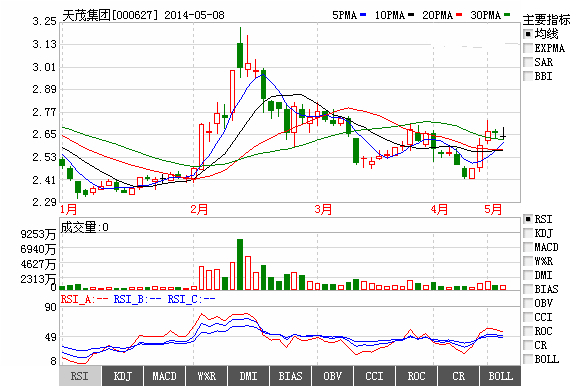Switch to the BOLL bottom tab
The height and width of the screenshot is (390, 588).
click(501, 376)
